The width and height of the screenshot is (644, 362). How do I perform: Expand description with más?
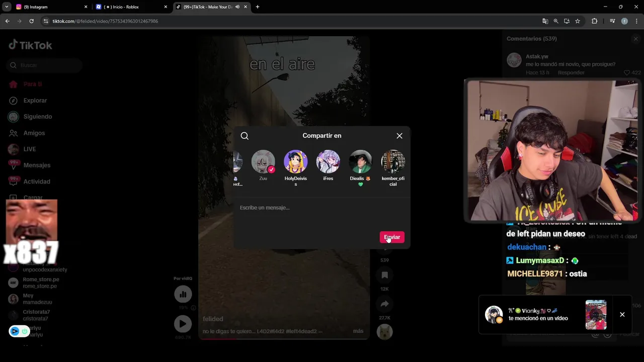pos(358,331)
